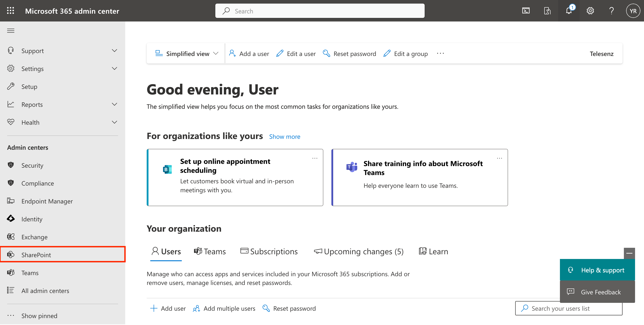Click the Add a user person icon

click(x=232, y=53)
